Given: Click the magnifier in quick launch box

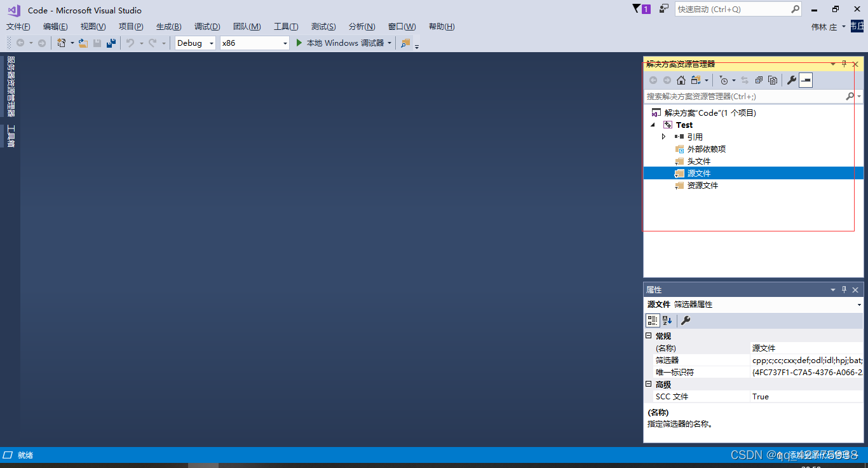Looking at the screenshot, I should pos(795,9).
